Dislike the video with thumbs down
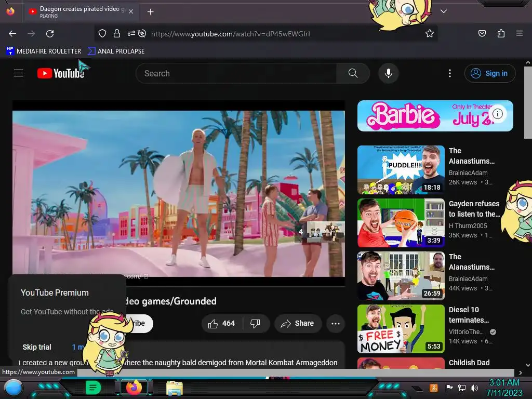Image resolution: width=532 pixels, height=399 pixels. [255, 323]
